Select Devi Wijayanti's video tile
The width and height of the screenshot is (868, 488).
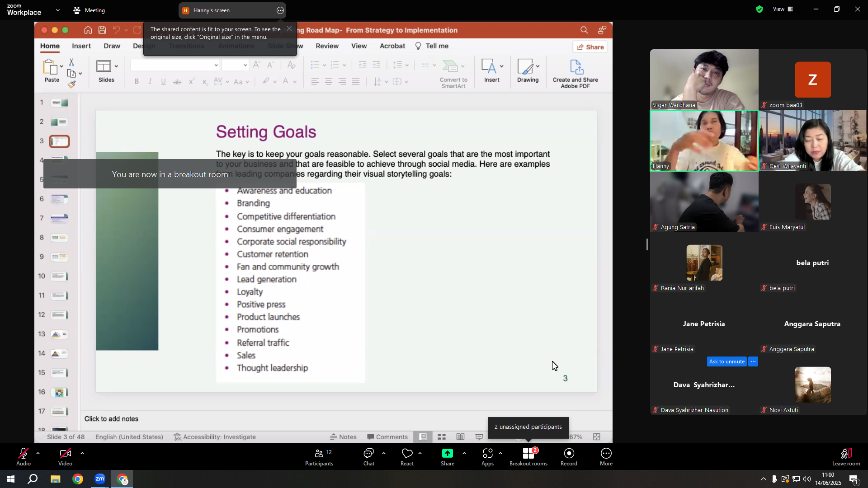pyautogui.click(x=813, y=141)
